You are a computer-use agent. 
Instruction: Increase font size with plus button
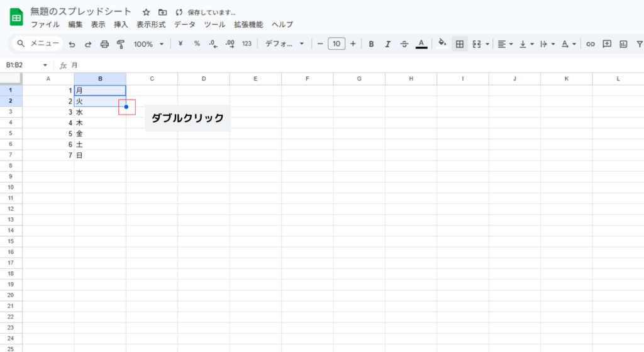click(x=353, y=43)
